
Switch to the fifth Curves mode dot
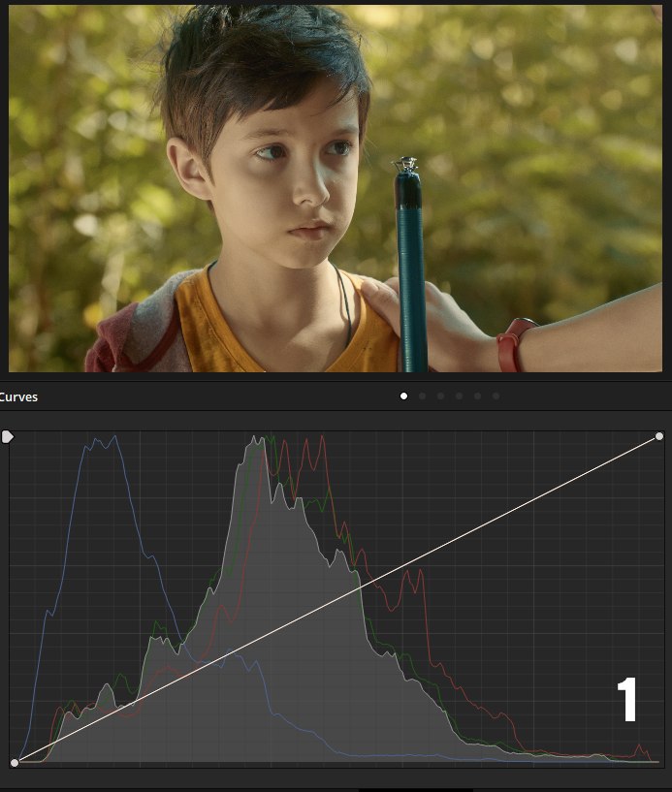477,396
